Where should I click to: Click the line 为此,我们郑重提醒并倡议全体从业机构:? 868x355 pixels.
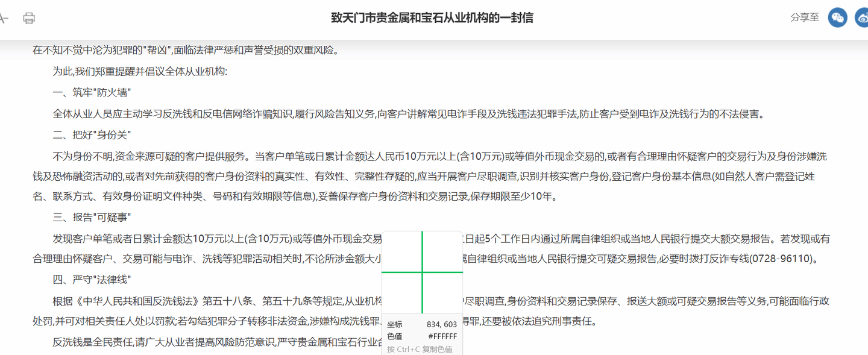140,72
